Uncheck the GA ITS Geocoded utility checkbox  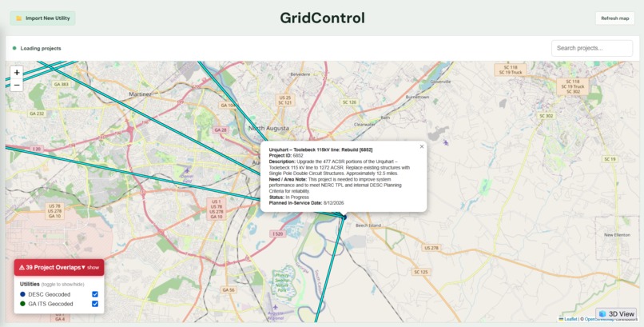point(95,304)
